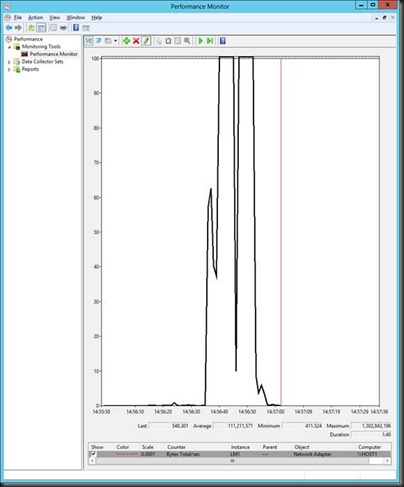404x487 pixels.
Task: Click the Back arrow in MMC toolbar
Action: [x=9, y=28]
